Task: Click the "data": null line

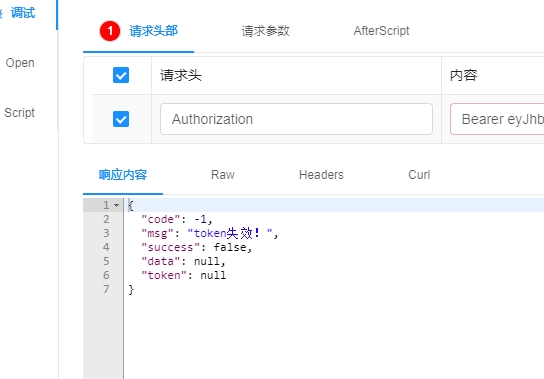Action: [183, 261]
